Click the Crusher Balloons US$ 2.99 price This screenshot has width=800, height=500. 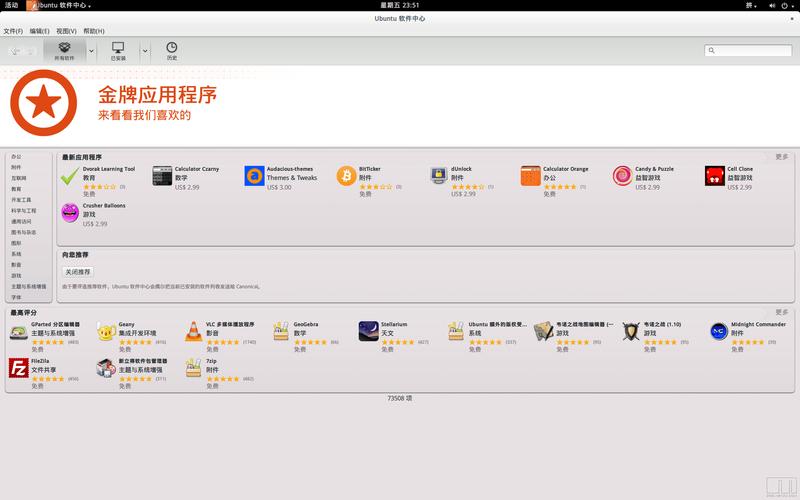(x=95, y=224)
